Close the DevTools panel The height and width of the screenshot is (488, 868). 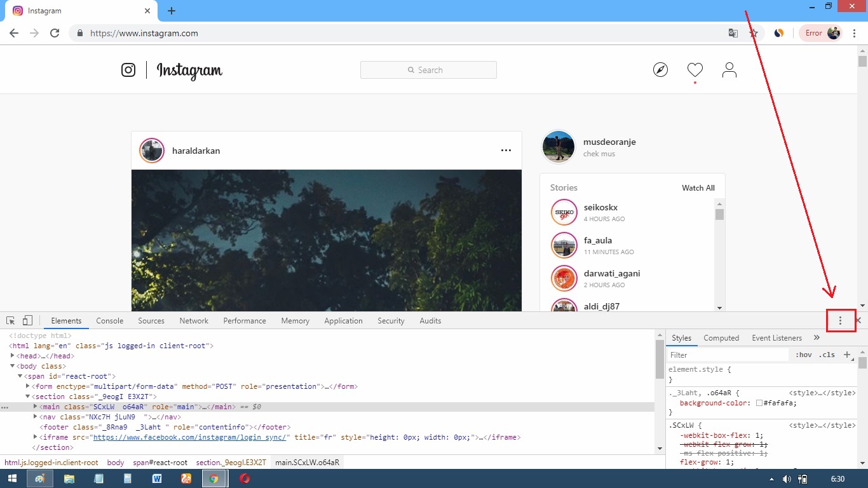858,321
